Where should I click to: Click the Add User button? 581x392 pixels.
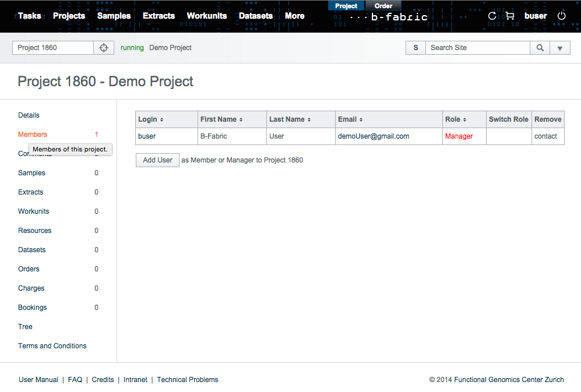click(157, 160)
